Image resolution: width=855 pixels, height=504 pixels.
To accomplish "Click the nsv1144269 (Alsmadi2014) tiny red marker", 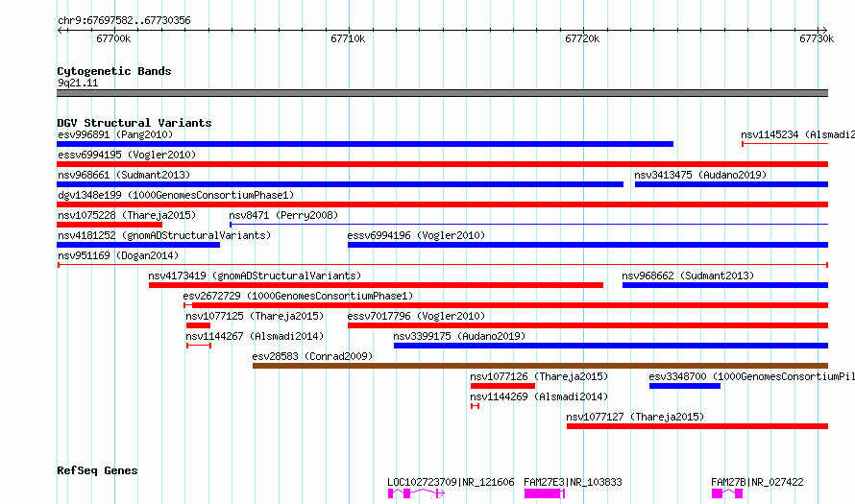I will point(475,406).
